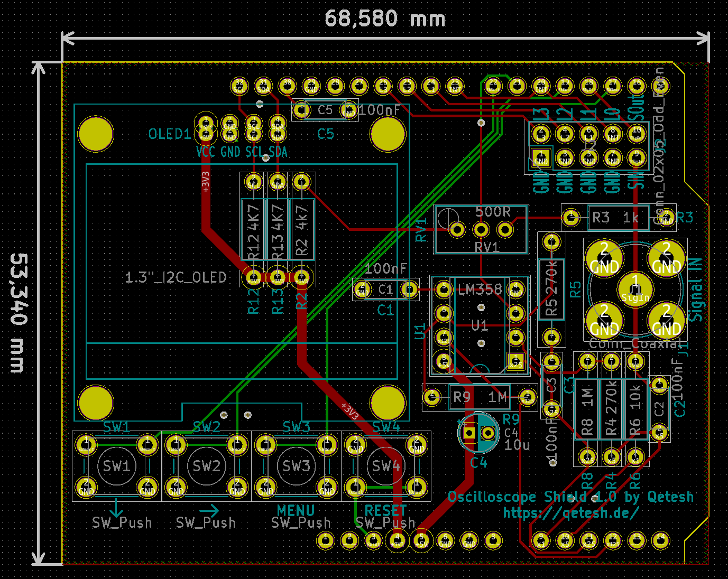Viewport: 728px width, 579px height.
Task: Click the 68,580 mm dimension annotation
Action: (385, 18)
